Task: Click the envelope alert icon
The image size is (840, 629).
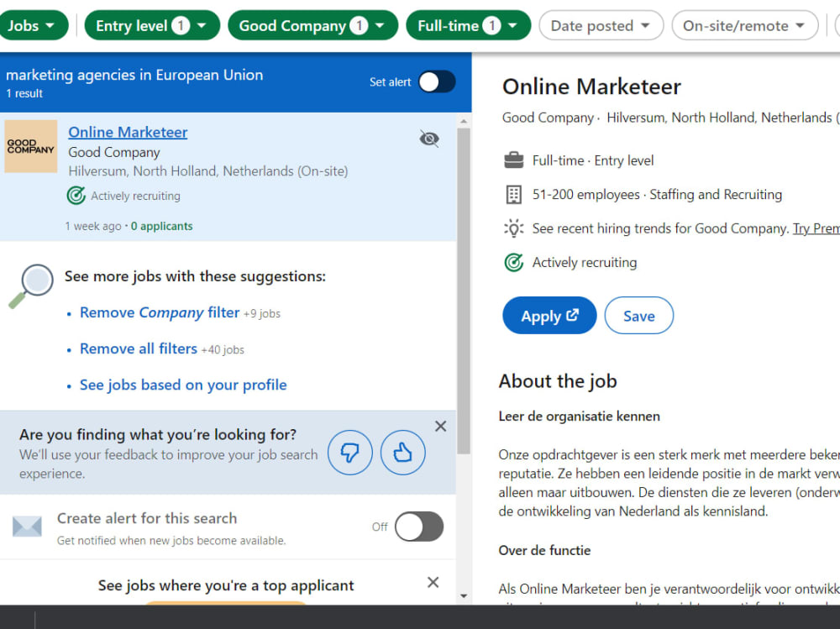Action: point(27,527)
